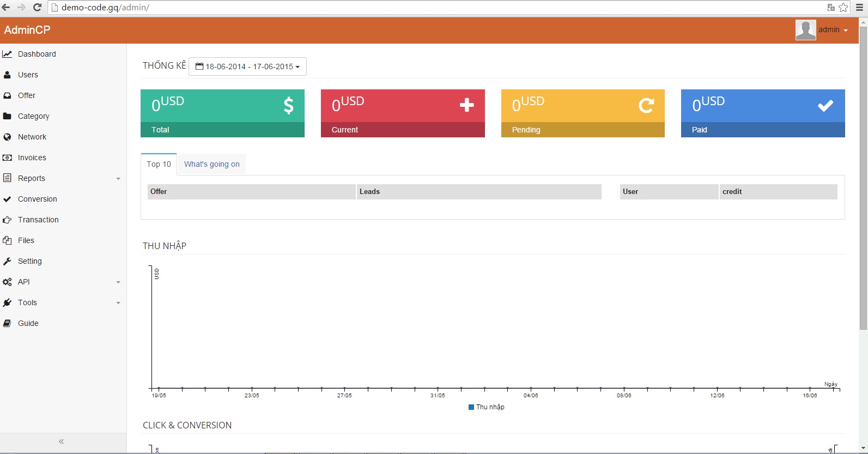The image size is (868, 454).
Task: Open the Guide book icon
Action: point(7,323)
